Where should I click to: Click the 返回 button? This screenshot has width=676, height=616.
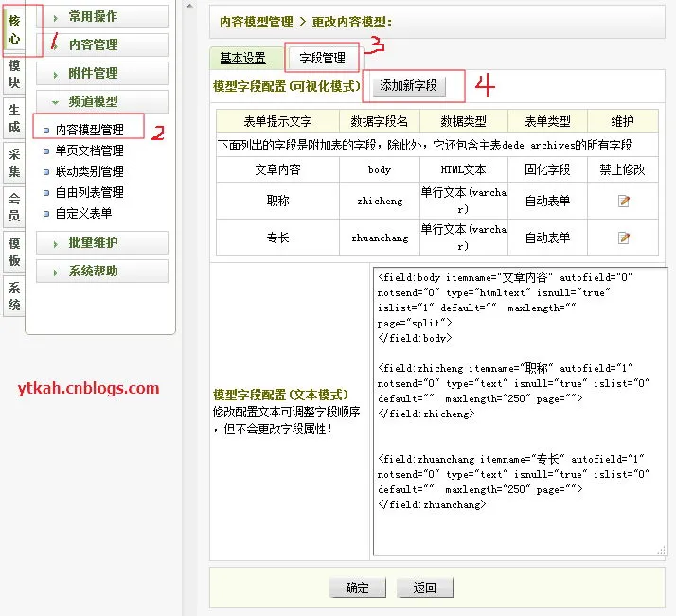424,588
